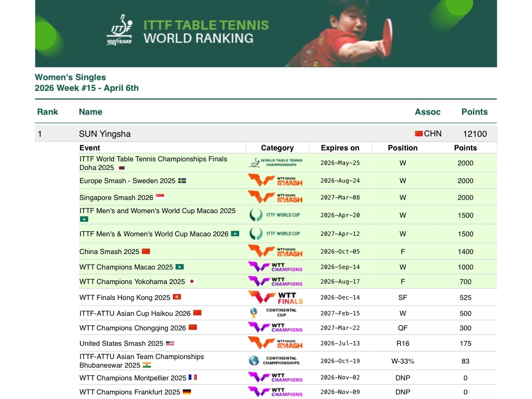
Task: Click the WTT Finals Hong Kong 2025 event
Action: [125, 297]
